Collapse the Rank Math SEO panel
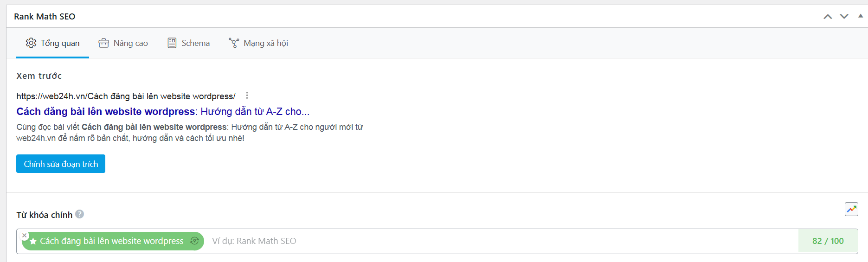The height and width of the screenshot is (262, 868). [x=860, y=16]
